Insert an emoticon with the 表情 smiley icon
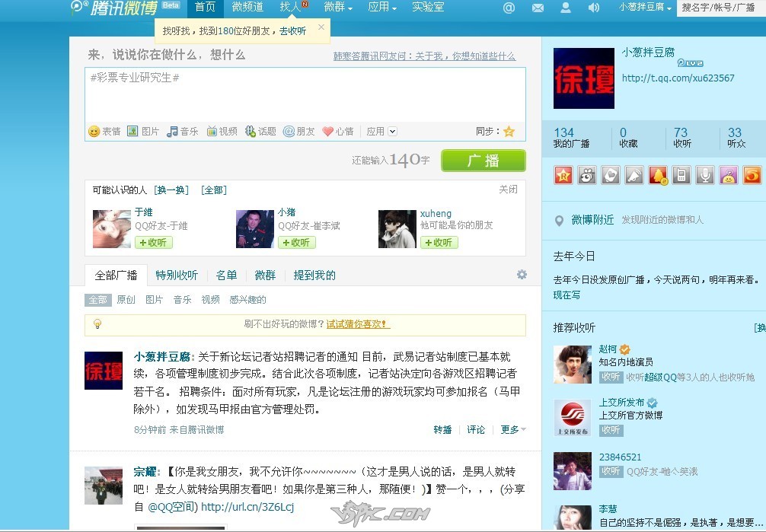Viewport: 766px width, 532px height. point(94,132)
